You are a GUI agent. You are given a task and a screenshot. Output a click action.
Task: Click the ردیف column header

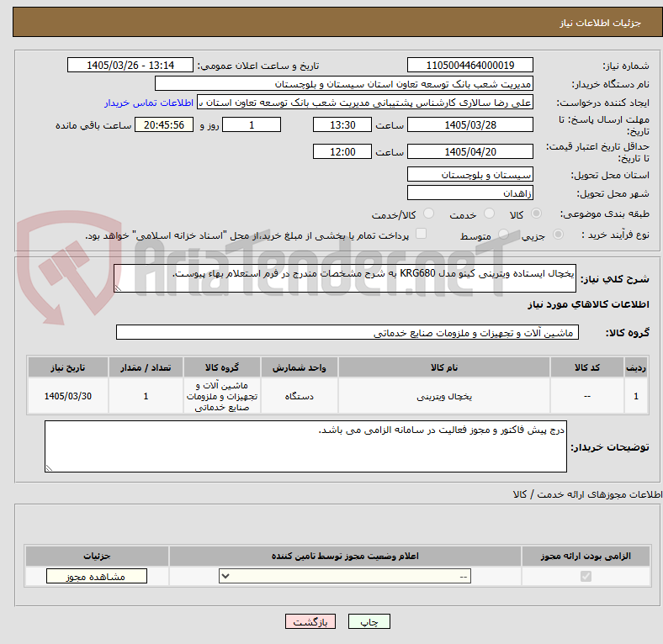point(636,367)
